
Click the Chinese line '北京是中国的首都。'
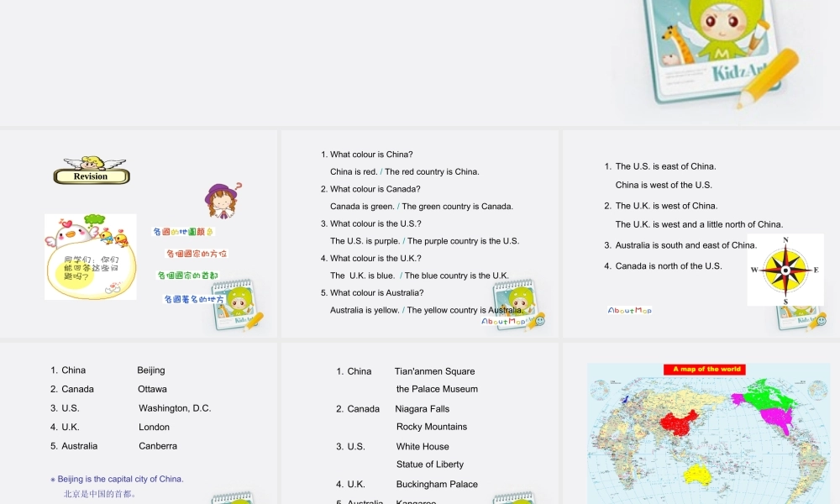[x=100, y=494]
